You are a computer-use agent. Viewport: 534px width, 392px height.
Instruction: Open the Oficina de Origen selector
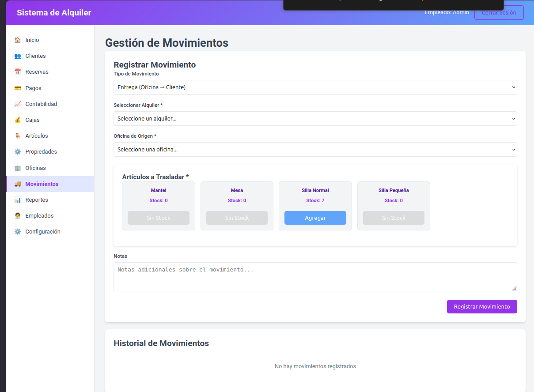[315, 149]
